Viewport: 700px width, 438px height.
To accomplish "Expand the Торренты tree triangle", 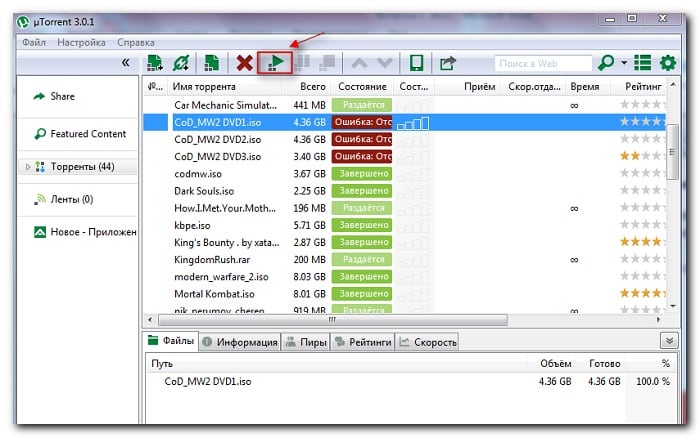I will [x=28, y=167].
